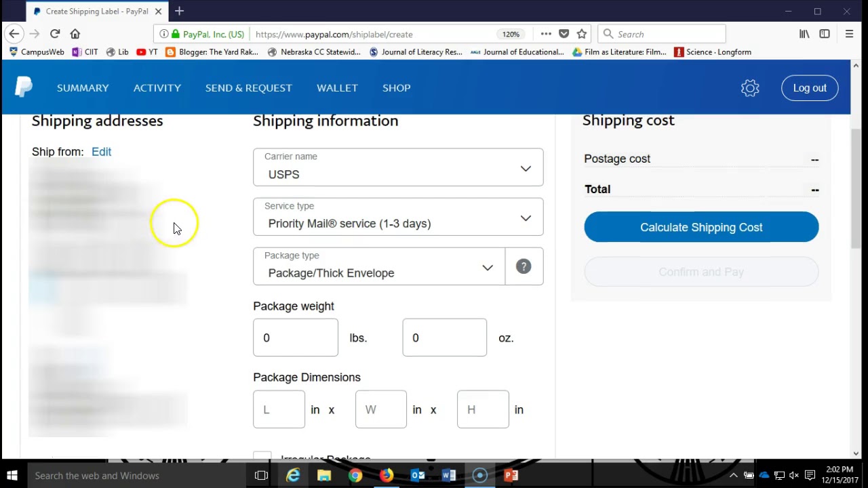868x488 pixels.
Task: Open Microsoft Word from the taskbar
Action: [449, 475]
